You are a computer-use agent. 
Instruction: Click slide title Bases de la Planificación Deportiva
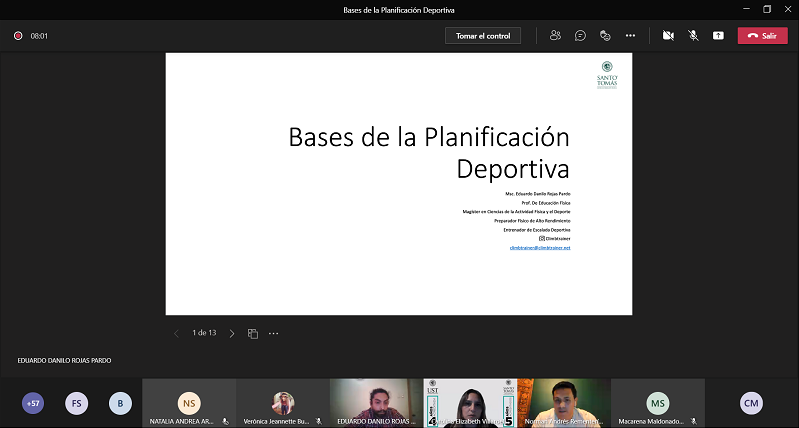429,153
